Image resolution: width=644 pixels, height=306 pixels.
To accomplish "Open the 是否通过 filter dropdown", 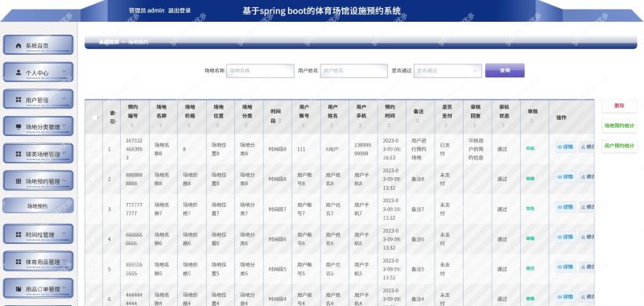I will tap(448, 71).
